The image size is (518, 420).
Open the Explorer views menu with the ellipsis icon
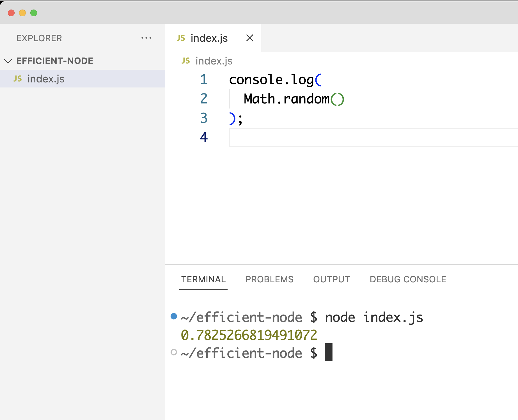146,38
